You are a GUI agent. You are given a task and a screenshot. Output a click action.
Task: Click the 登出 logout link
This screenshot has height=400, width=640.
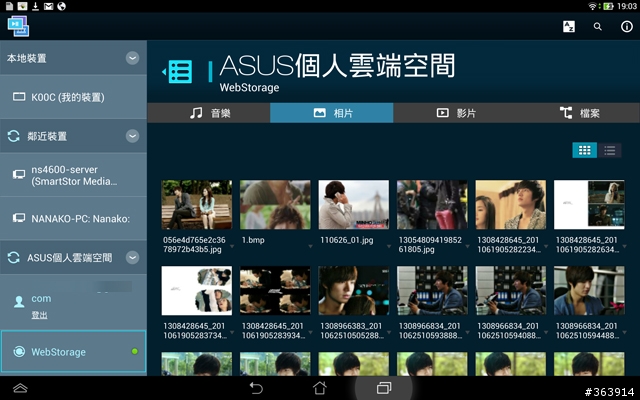pos(40,315)
